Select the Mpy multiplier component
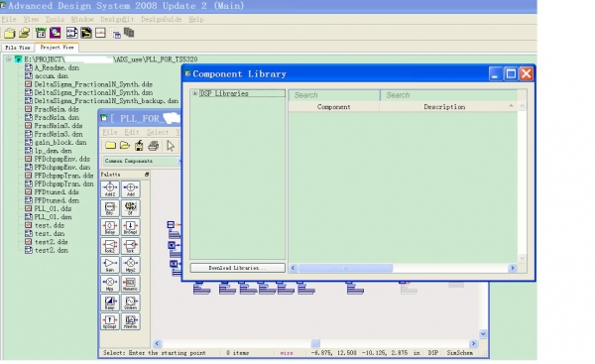 110,283
